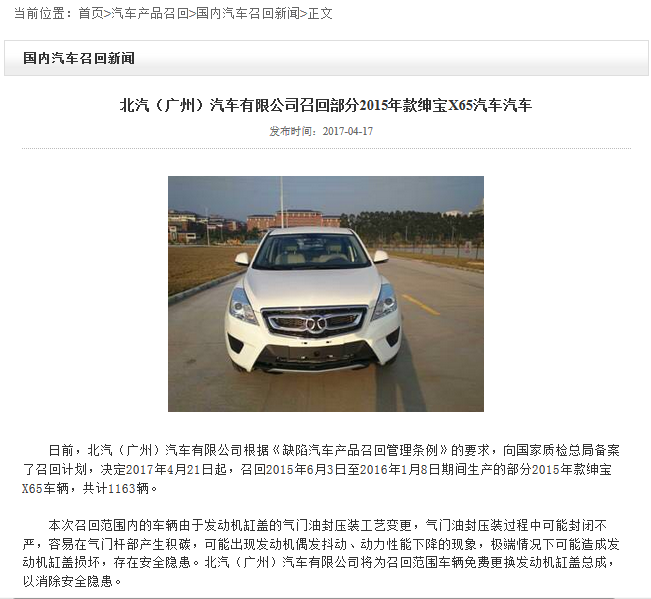Image resolution: width=651 pixels, height=599 pixels.
Task: Click 《缺陷汽车产品召回管理条例》 in the paragraph
Action: (x=360, y=450)
